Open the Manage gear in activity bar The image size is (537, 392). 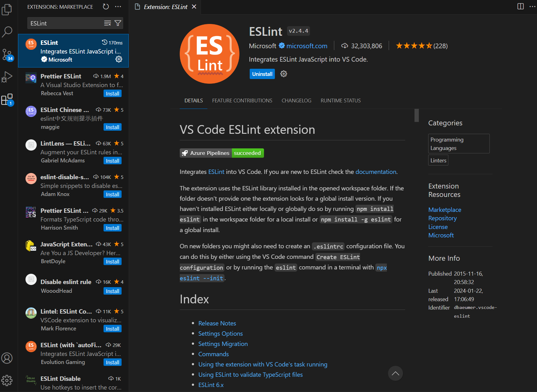pos(7,380)
